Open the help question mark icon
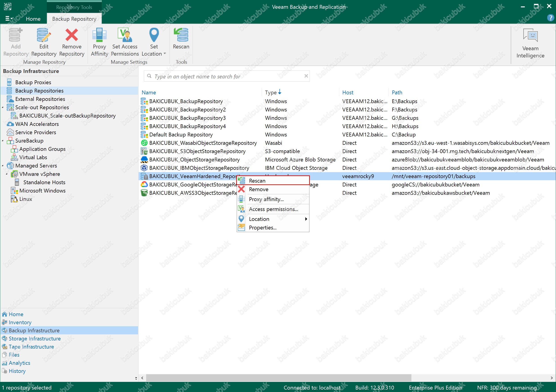The width and height of the screenshot is (556, 392). (550, 18)
